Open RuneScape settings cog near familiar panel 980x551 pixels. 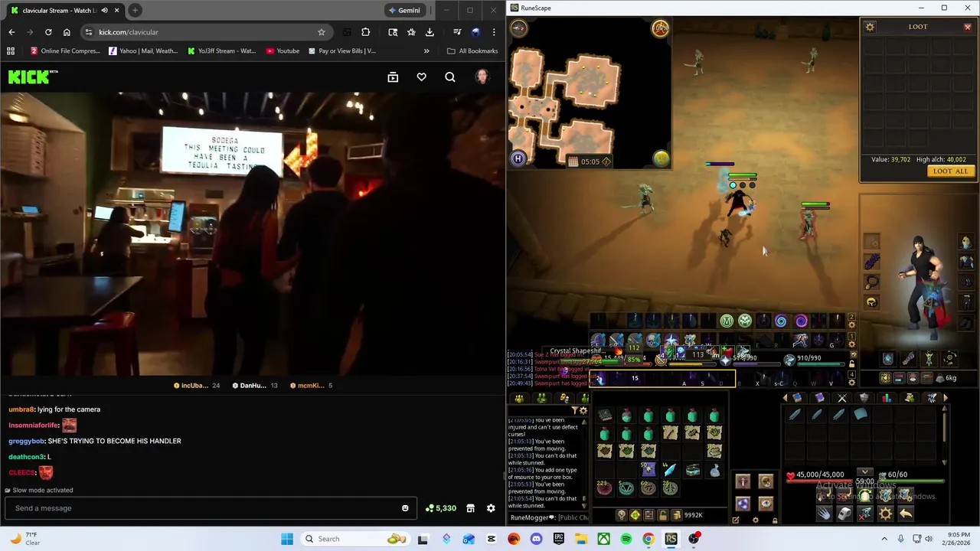(885, 514)
